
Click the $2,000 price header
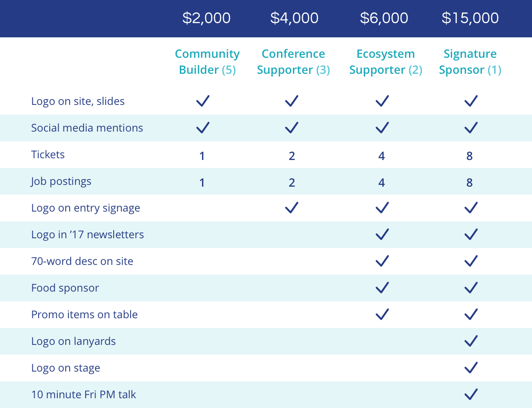click(x=206, y=18)
